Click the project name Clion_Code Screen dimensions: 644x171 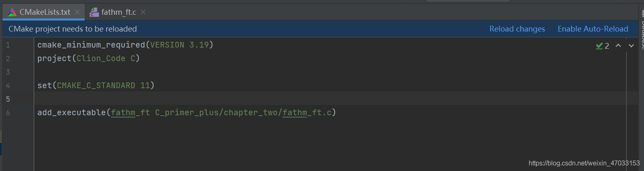pos(101,58)
